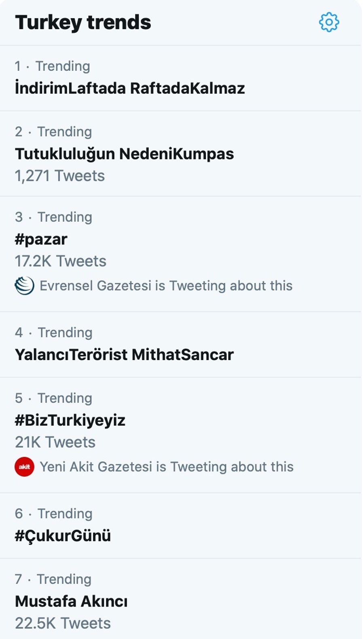Open the #BizTurkiyeyiz hashtag
The width and height of the screenshot is (364, 639).
pos(70,420)
